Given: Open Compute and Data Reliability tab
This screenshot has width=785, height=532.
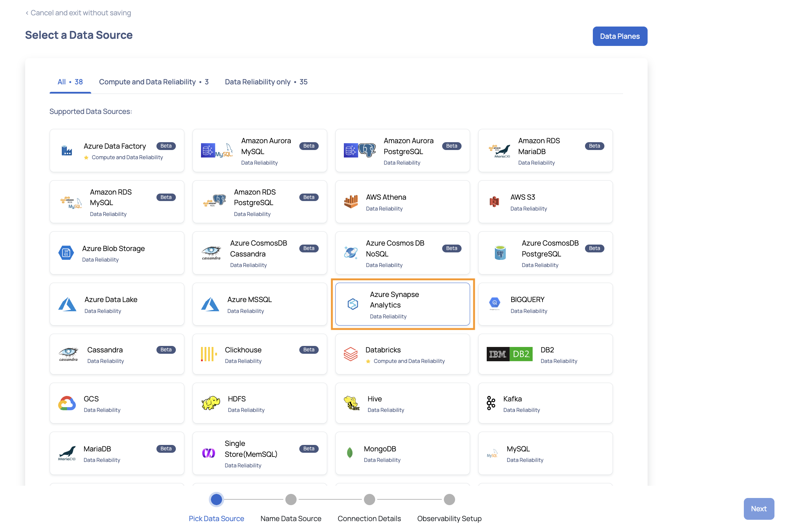Looking at the screenshot, I should (154, 82).
